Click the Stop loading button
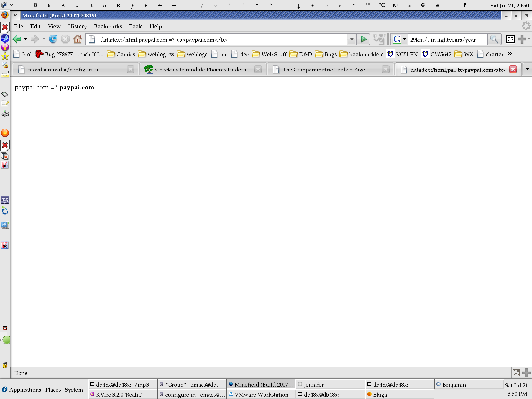This screenshot has width=532, height=399. pos(65,39)
